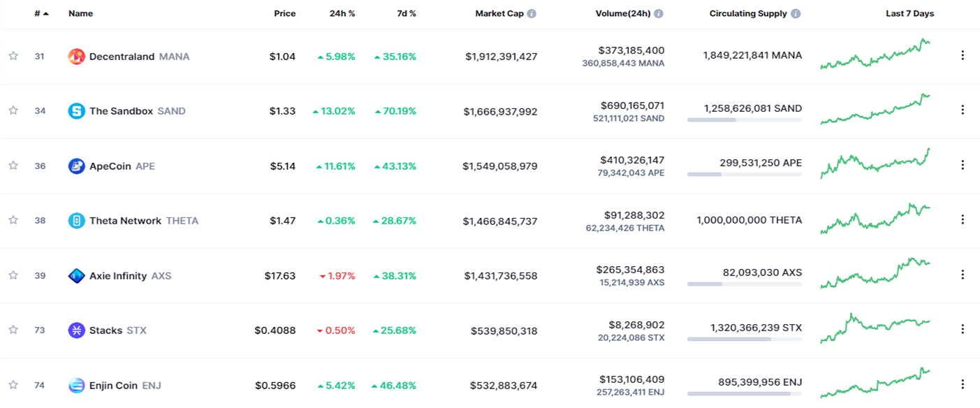Click the STX circulating supply progress bar

(x=745, y=339)
